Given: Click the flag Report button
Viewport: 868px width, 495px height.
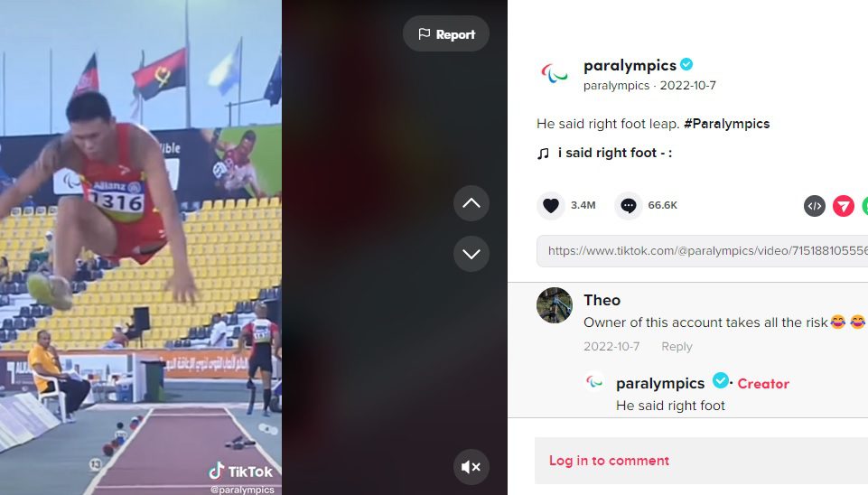Looking at the screenshot, I should 446,33.
